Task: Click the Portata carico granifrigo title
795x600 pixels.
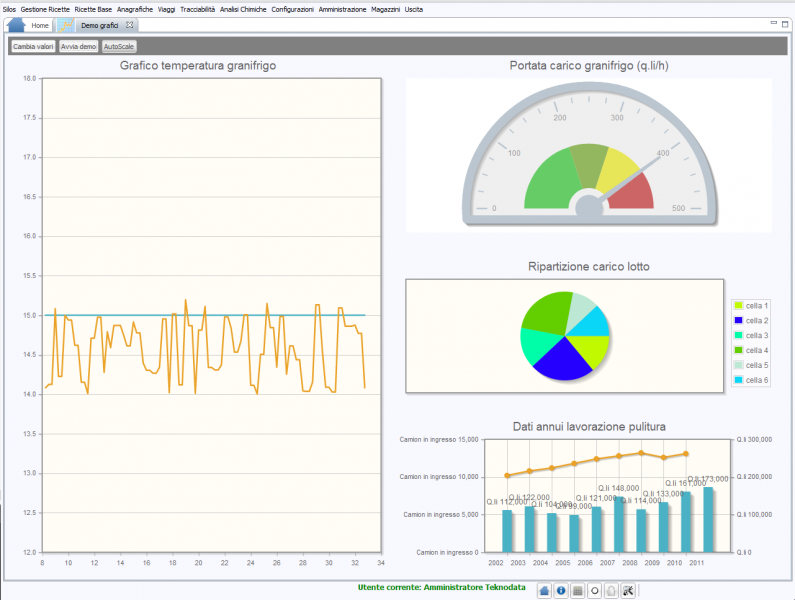Action: [589, 65]
